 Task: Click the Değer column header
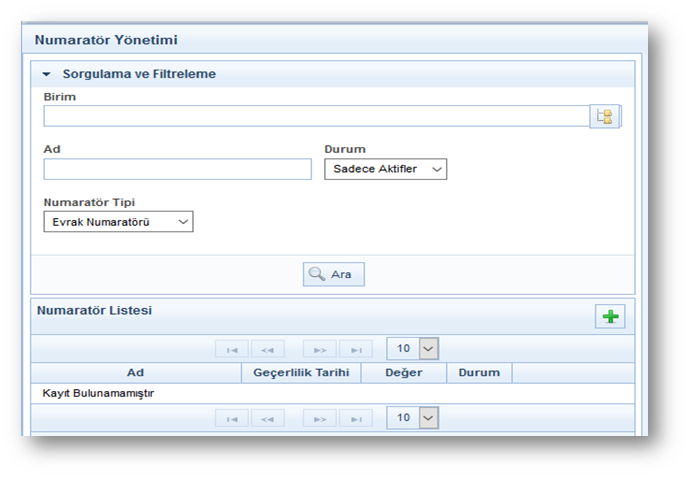[x=403, y=373]
